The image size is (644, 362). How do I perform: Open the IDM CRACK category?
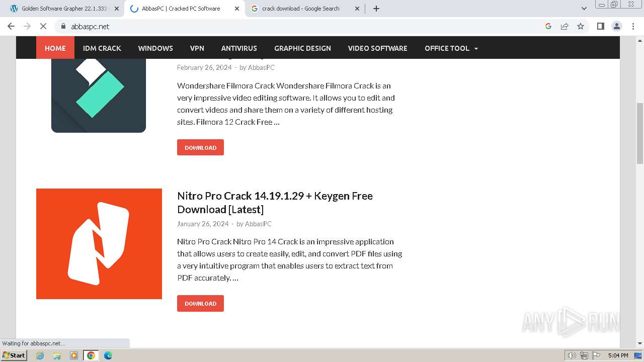[x=102, y=48]
